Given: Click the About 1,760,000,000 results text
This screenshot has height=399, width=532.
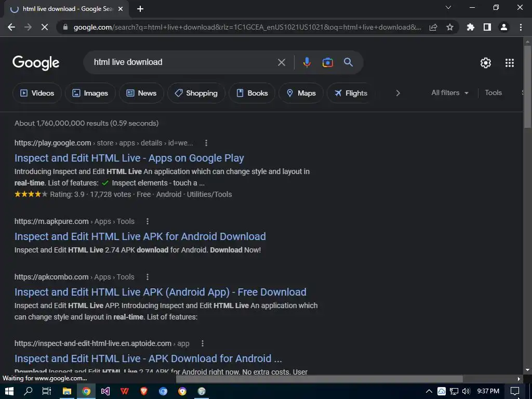Looking at the screenshot, I should click(x=87, y=123).
